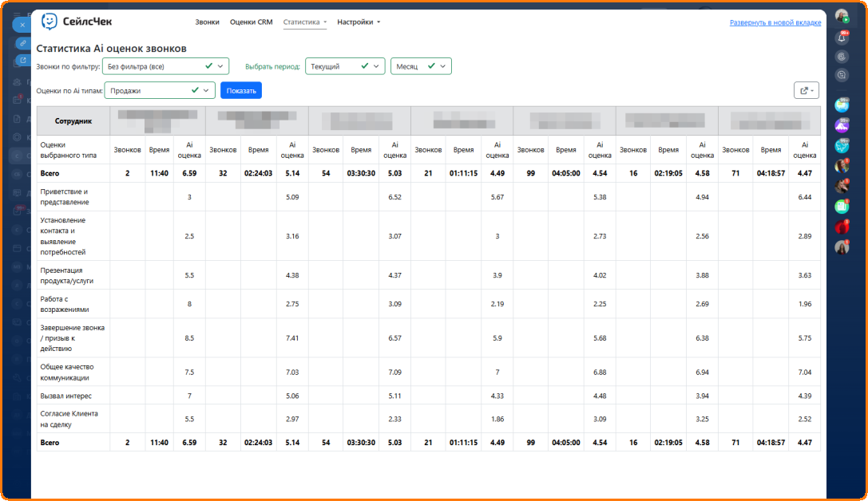The width and height of the screenshot is (868, 501).
Task: Click the СейлсЧек smiley logo
Action: point(50,22)
